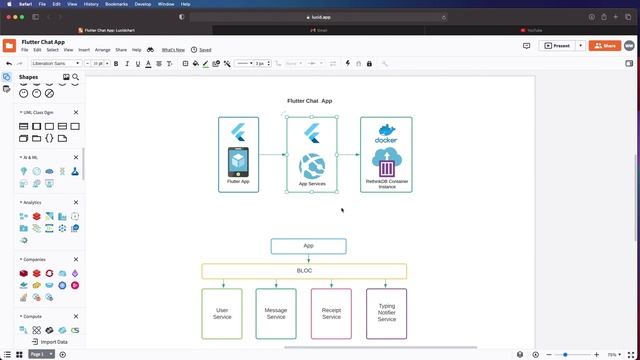Open the Edit menu in Lucidchart
Viewport: 640px width, 360px height.
pyautogui.click(x=37, y=50)
